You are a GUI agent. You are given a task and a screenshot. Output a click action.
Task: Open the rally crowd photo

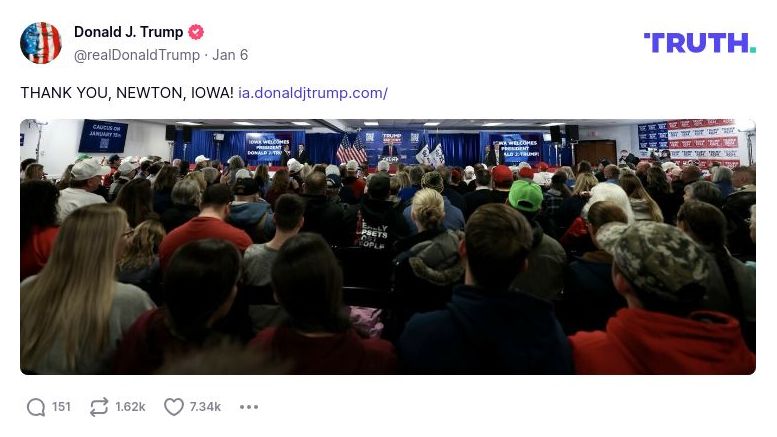coord(388,247)
